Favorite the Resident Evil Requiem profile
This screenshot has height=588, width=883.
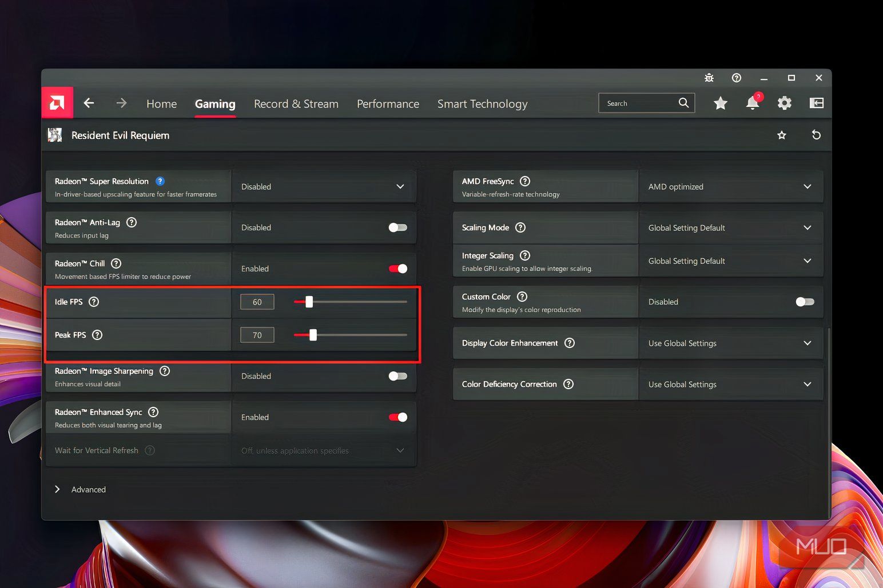pyautogui.click(x=782, y=135)
